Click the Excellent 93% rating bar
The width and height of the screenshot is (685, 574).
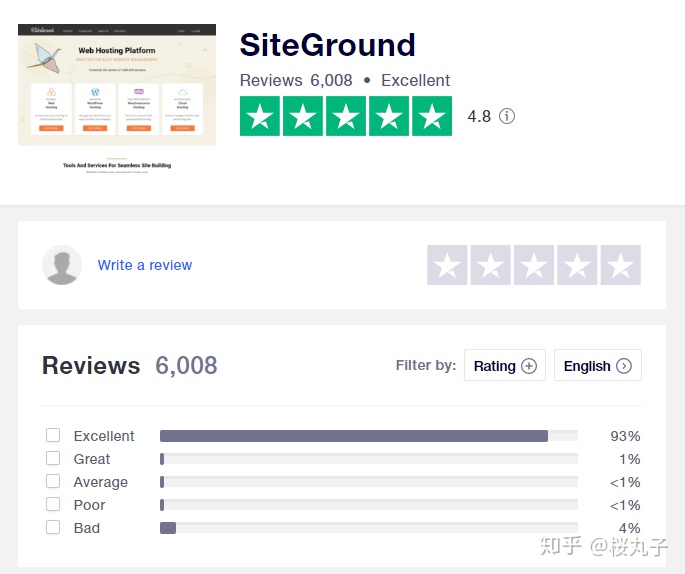click(369, 436)
